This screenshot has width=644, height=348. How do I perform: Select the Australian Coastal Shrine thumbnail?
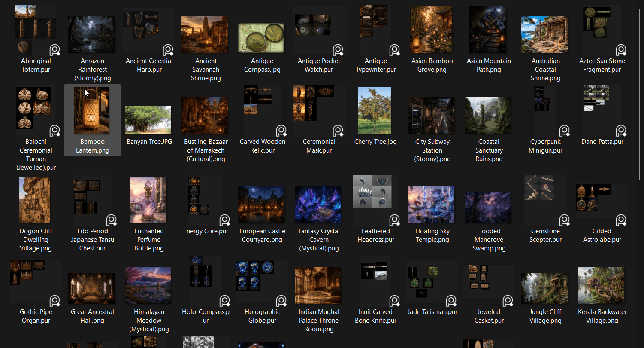(x=544, y=34)
